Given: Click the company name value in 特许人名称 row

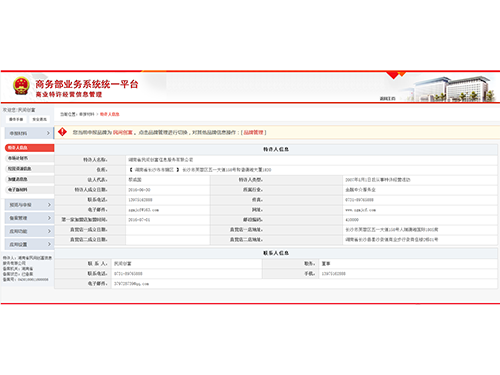Looking at the screenshot, I should pos(161,160).
